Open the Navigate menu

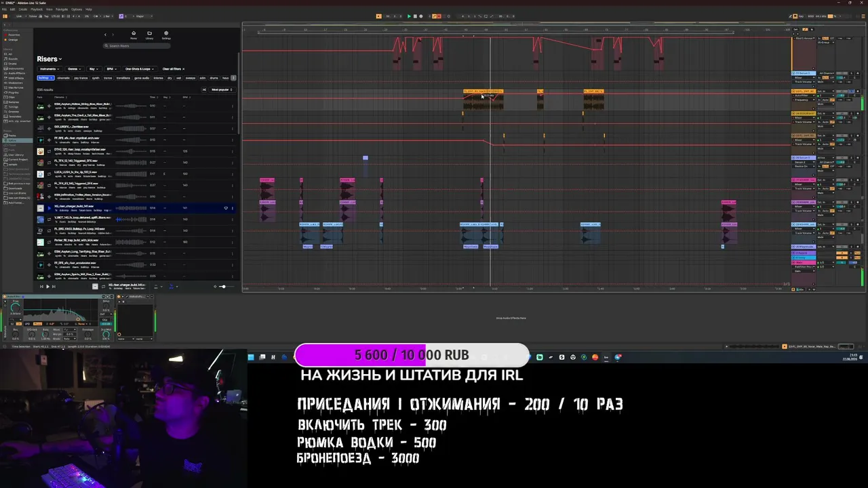pyautogui.click(x=62, y=9)
